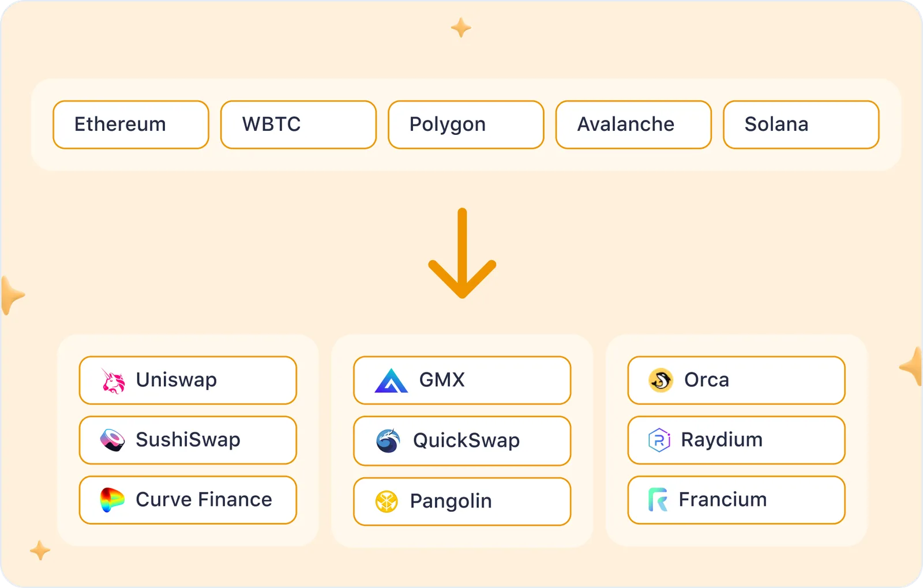Open the Uniswap card label

click(x=177, y=380)
